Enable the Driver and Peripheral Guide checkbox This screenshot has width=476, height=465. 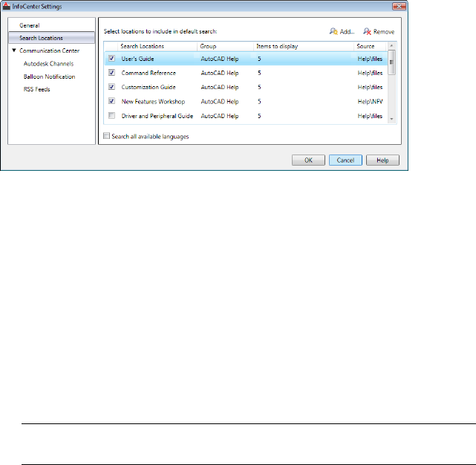click(x=111, y=116)
